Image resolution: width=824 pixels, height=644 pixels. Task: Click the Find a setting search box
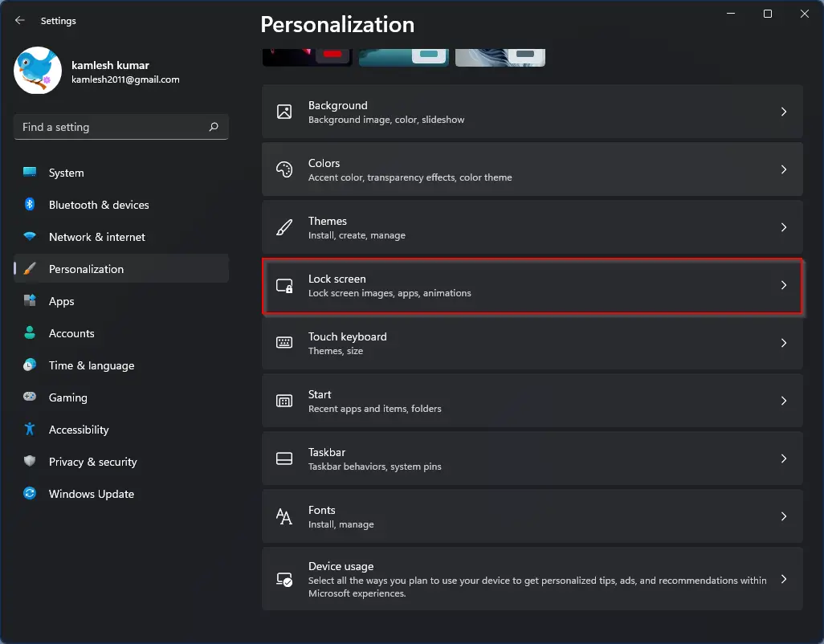click(x=121, y=127)
